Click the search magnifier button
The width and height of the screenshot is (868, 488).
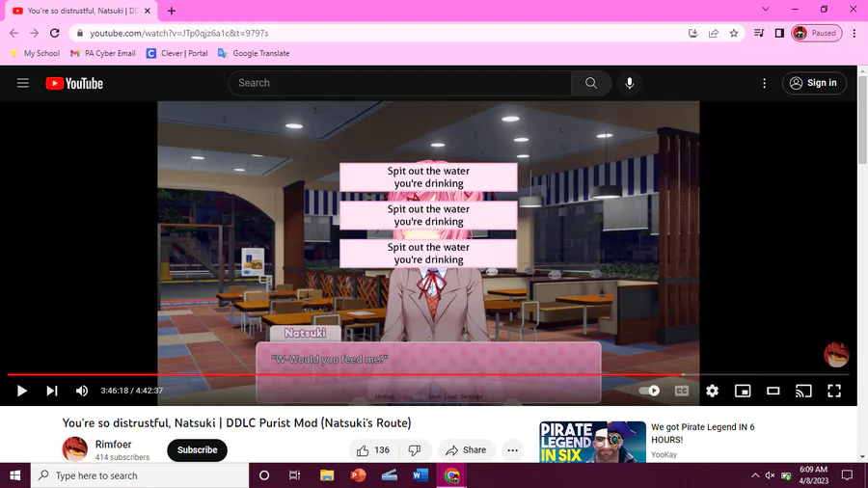click(591, 83)
